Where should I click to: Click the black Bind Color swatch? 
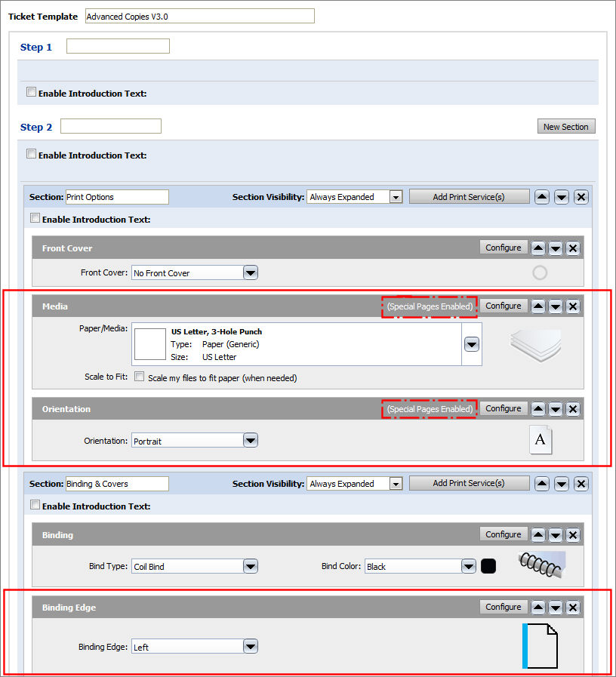[488, 566]
